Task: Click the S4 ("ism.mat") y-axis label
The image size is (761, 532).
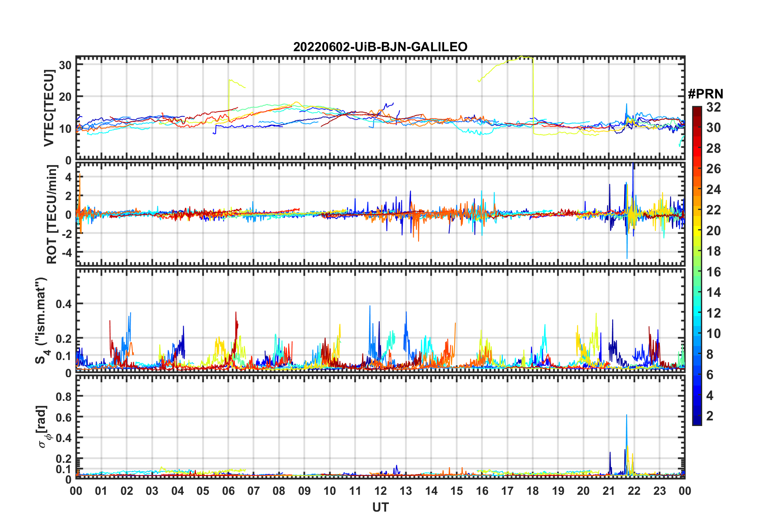Action: coord(41,320)
